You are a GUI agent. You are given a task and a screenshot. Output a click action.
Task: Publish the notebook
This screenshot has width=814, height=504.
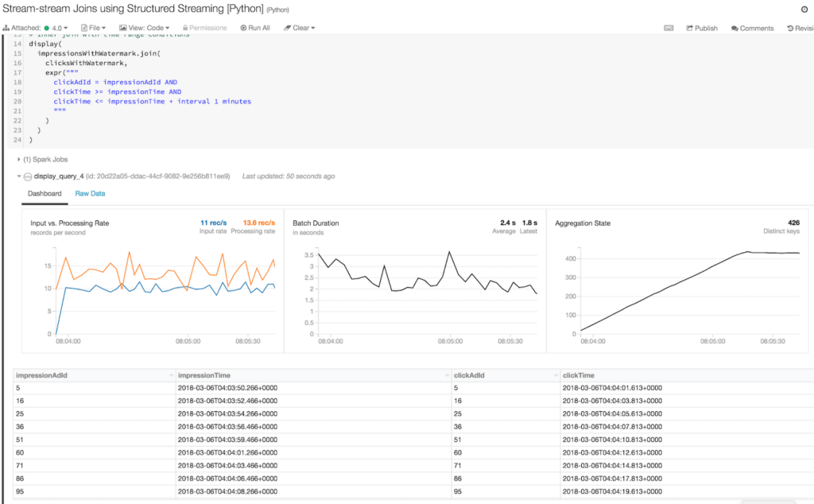[x=701, y=28]
